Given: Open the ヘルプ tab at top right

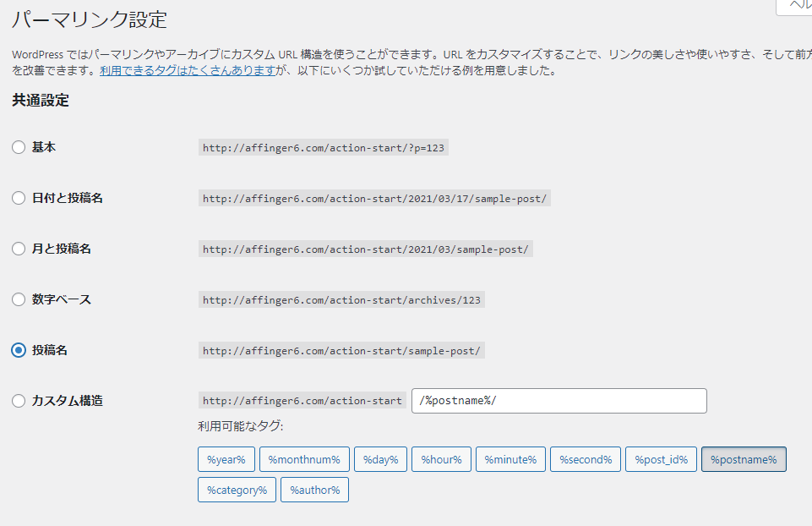Looking at the screenshot, I should click(x=795, y=6).
